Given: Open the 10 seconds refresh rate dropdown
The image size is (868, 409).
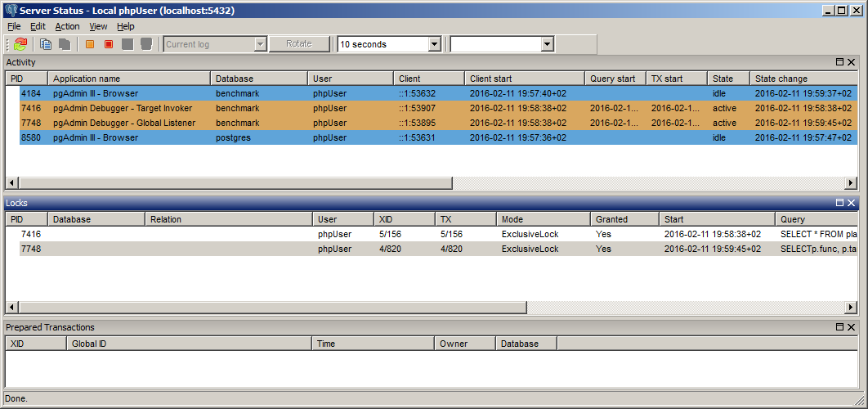Looking at the screenshot, I should (434, 44).
